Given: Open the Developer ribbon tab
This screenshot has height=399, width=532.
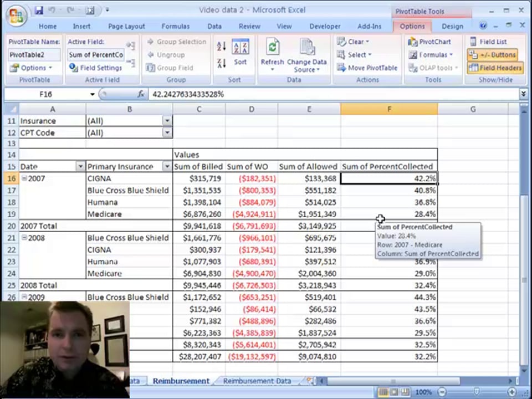Looking at the screenshot, I should click(x=325, y=26).
